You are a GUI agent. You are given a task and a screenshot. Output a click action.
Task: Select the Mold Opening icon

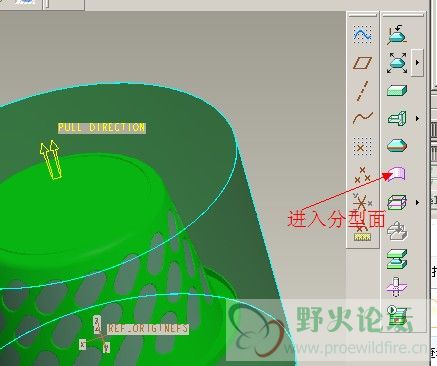point(397,259)
